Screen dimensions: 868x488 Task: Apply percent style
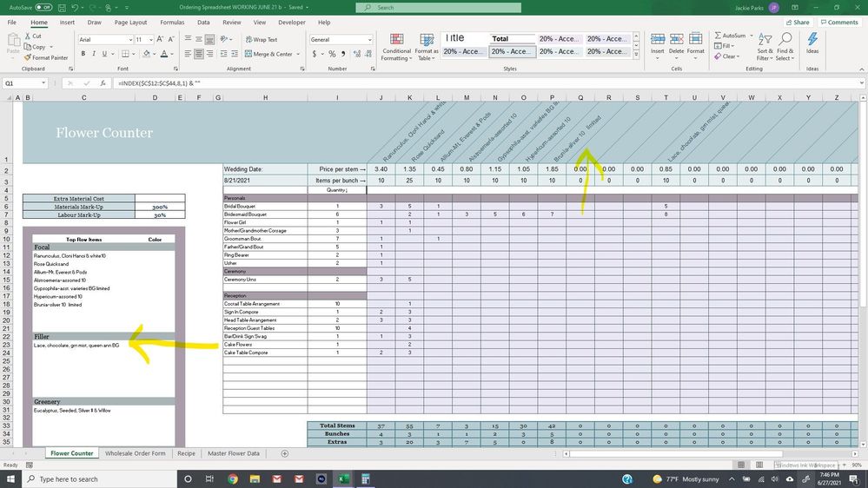pos(332,54)
